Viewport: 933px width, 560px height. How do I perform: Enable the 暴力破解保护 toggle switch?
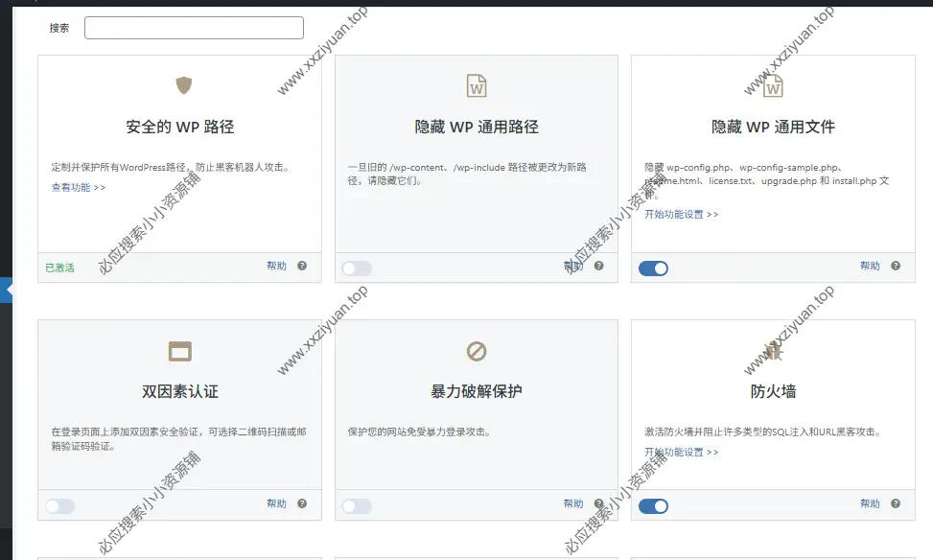[357, 506]
